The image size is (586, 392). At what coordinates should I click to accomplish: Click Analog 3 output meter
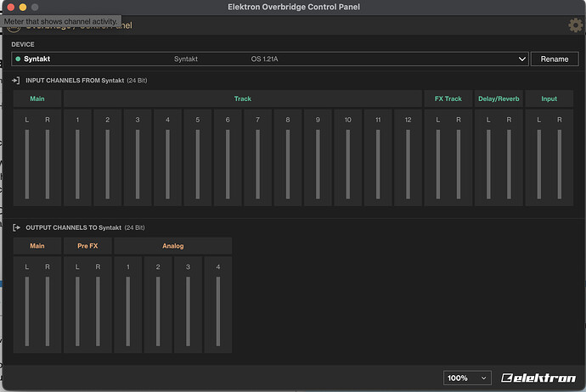coord(188,311)
